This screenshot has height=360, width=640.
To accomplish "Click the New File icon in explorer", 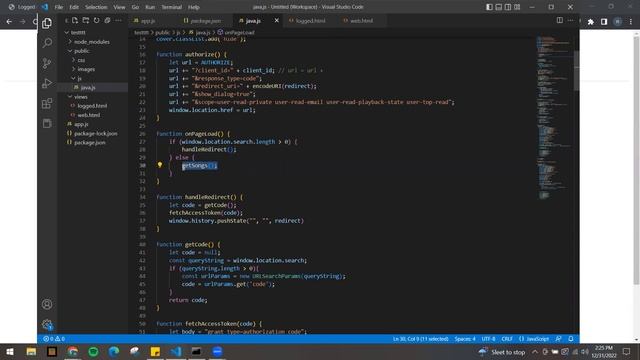I will 75,20.
